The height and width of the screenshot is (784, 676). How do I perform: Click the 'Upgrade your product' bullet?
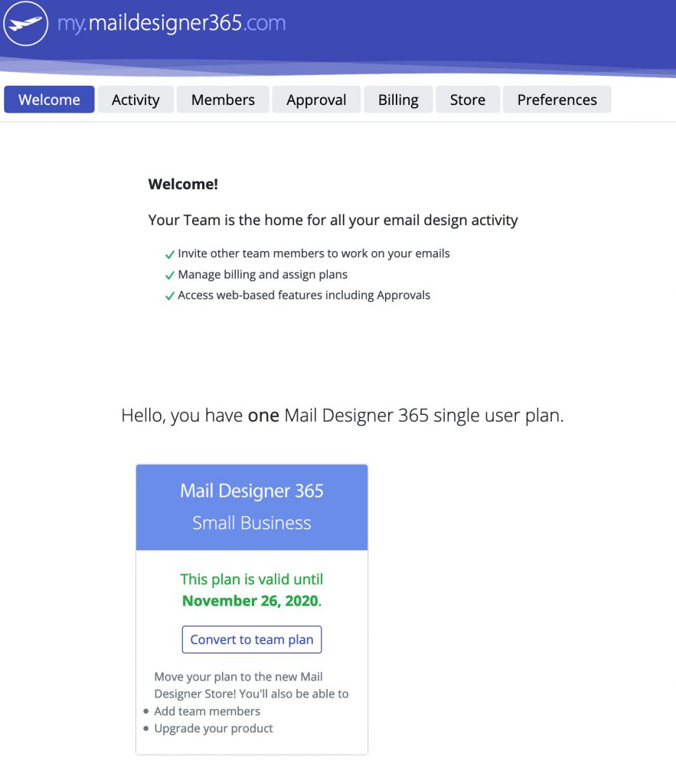214,729
